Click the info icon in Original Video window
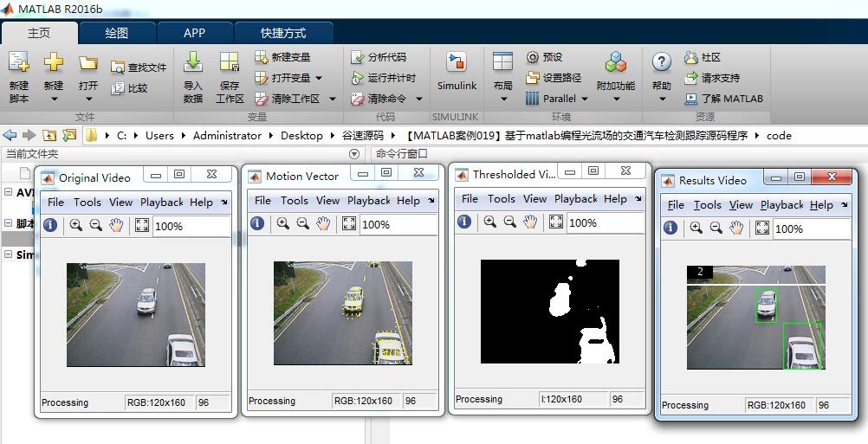This screenshot has width=868, height=444. [x=50, y=226]
